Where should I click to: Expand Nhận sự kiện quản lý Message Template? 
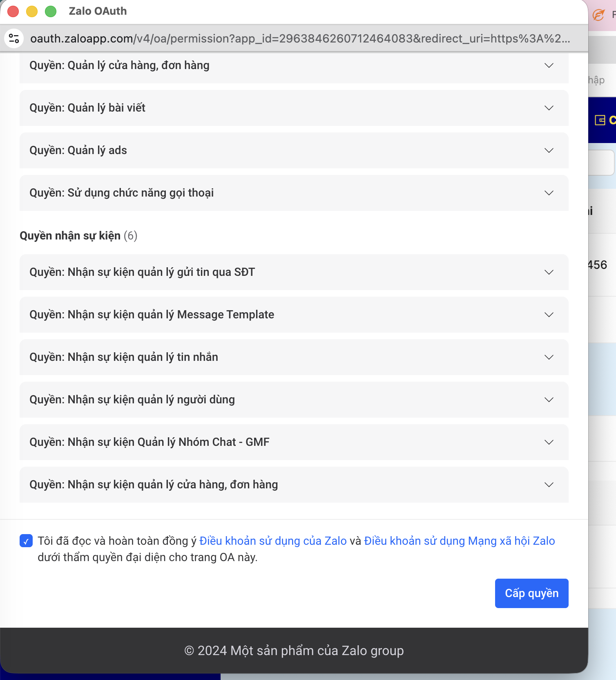pyautogui.click(x=294, y=315)
